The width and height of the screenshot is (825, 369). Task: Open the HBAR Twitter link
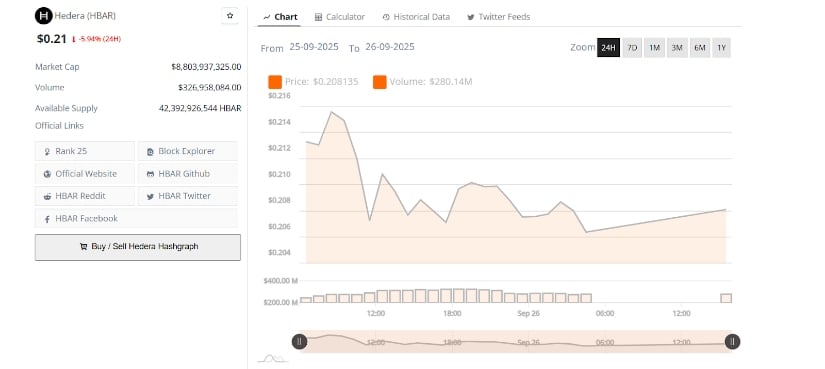(x=187, y=196)
